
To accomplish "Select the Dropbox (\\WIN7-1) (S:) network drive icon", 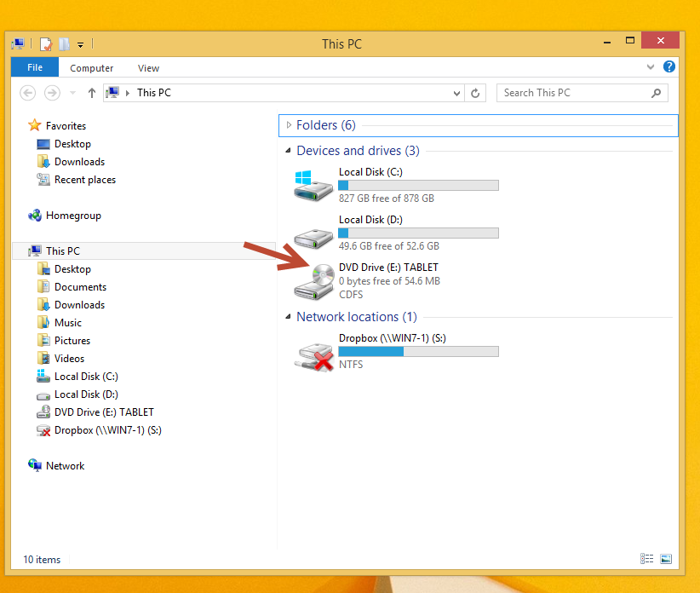I will pos(314,356).
